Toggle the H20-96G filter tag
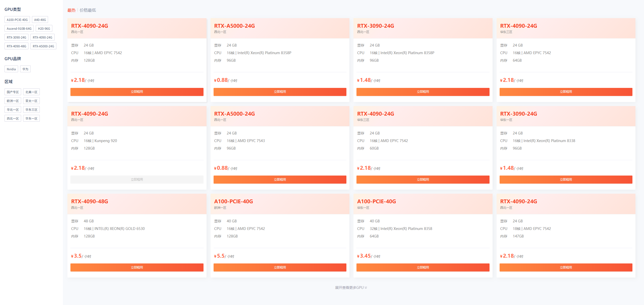The width and height of the screenshot is (644, 305). (44, 29)
